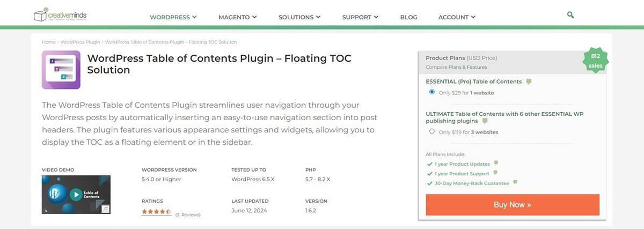644x229 pixels.
Task: Click the green search magnifier icon
Action: (x=570, y=15)
